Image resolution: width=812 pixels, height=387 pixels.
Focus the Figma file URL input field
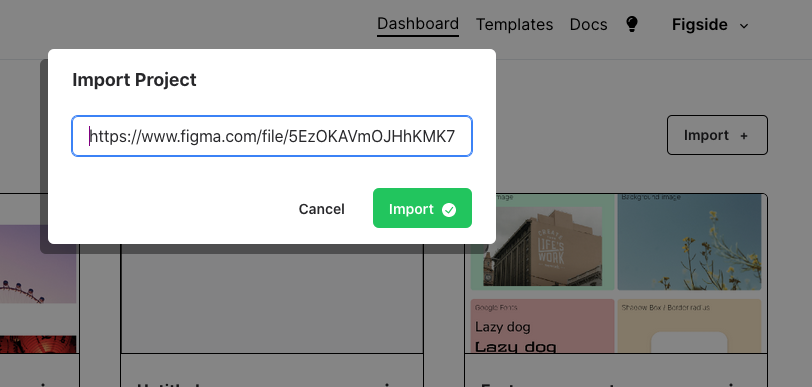pos(272,136)
